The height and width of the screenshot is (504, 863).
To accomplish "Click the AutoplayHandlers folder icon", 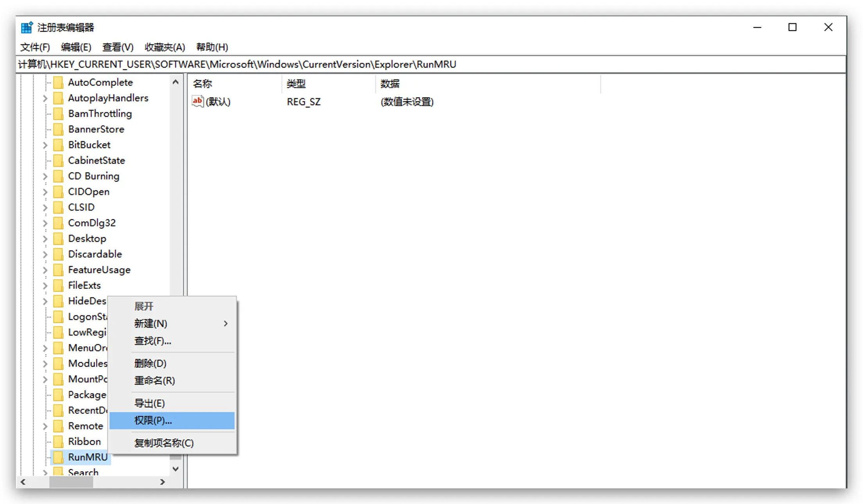I will click(x=58, y=98).
